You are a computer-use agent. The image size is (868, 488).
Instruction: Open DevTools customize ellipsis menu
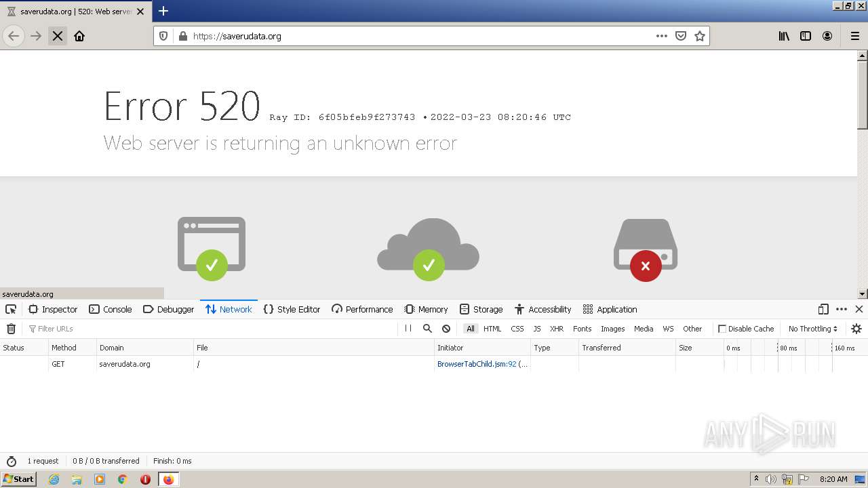point(842,309)
